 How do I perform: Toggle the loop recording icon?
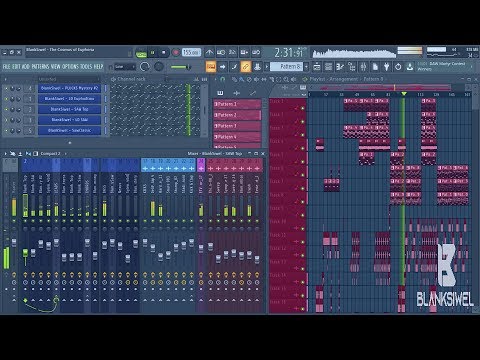point(256,52)
